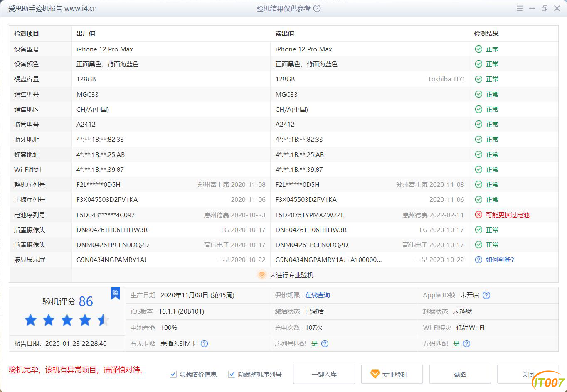Click the 检测结果 column header
This screenshot has height=392, width=567.
486,34
